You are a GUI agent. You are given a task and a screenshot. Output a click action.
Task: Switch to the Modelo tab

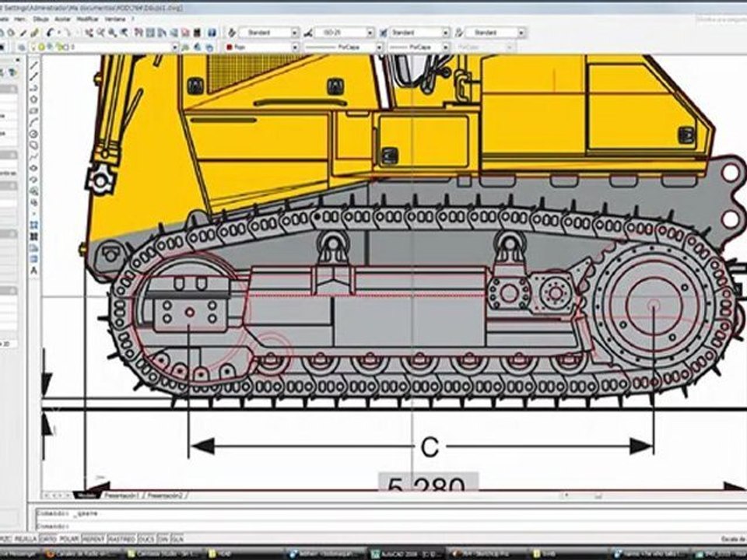pyautogui.click(x=86, y=495)
